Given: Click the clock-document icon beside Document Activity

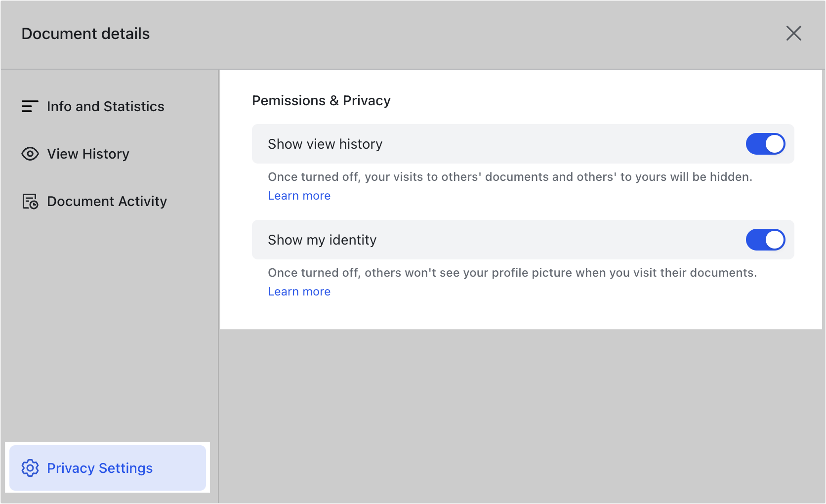Looking at the screenshot, I should pyautogui.click(x=30, y=201).
